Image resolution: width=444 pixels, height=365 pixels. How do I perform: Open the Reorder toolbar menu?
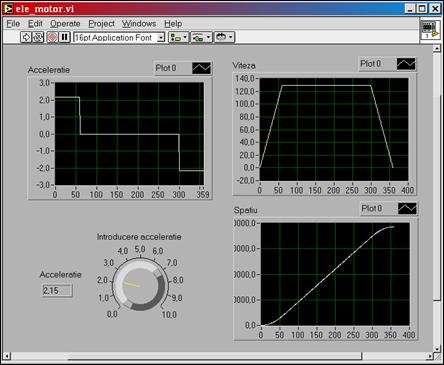click(x=224, y=37)
